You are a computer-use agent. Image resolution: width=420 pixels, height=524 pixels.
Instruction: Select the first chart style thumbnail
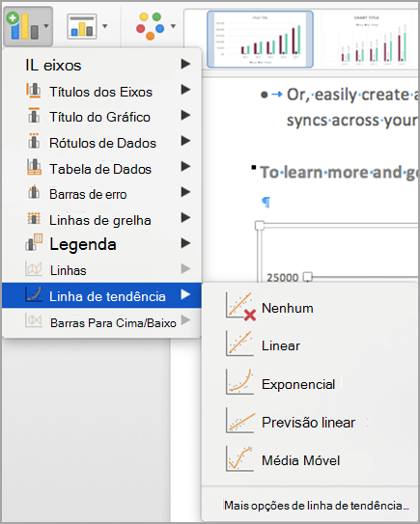[x=260, y=40]
